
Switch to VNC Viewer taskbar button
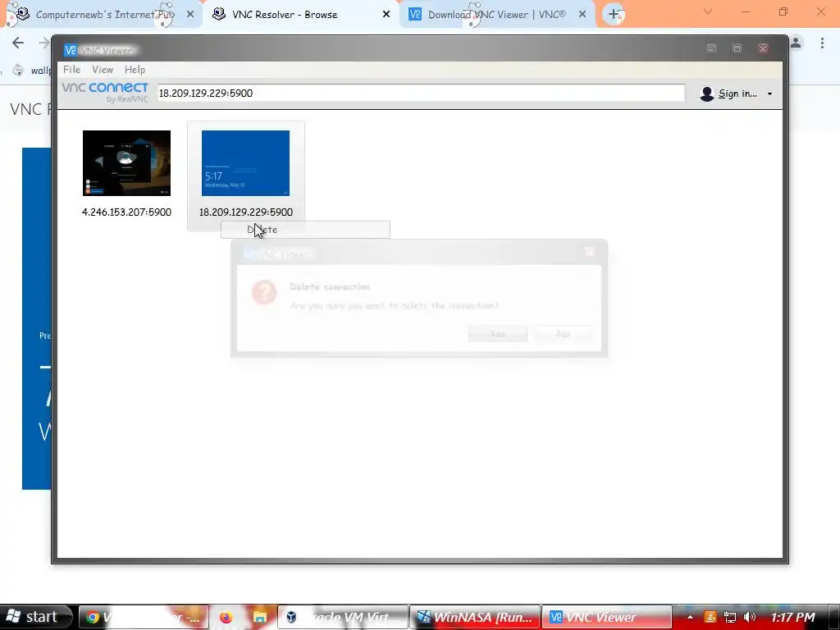pos(608,617)
